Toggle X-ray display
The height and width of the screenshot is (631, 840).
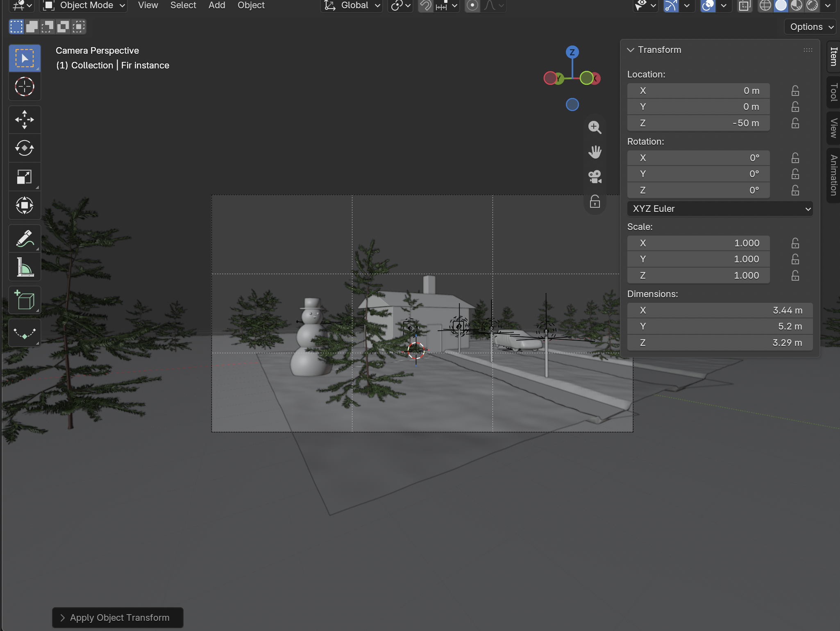(744, 5)
